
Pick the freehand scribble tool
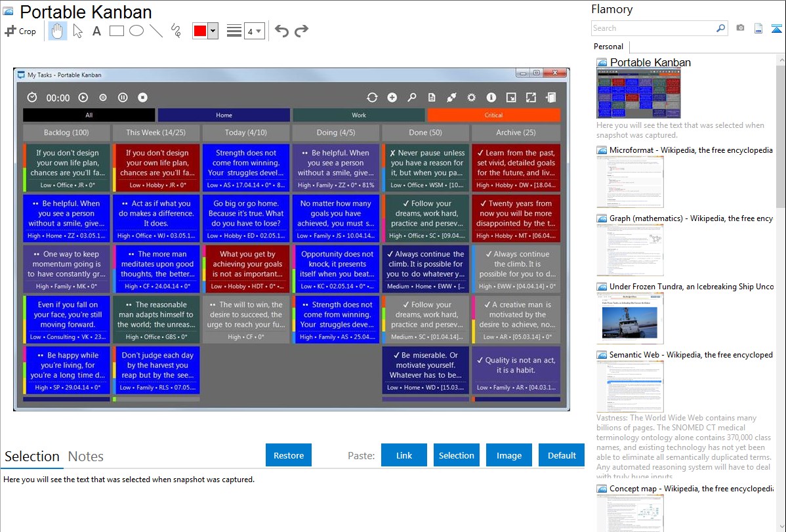[176, 31]
